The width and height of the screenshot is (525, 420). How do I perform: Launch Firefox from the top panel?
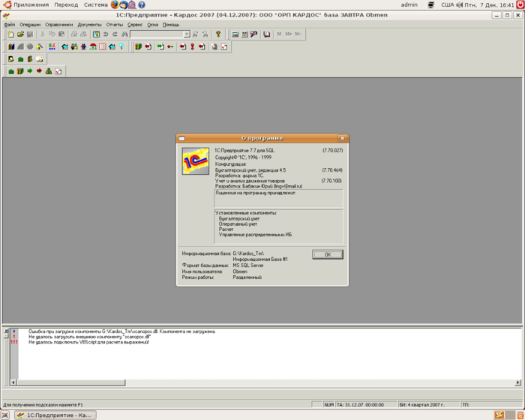pyautogui.click(x=115, y=4)
